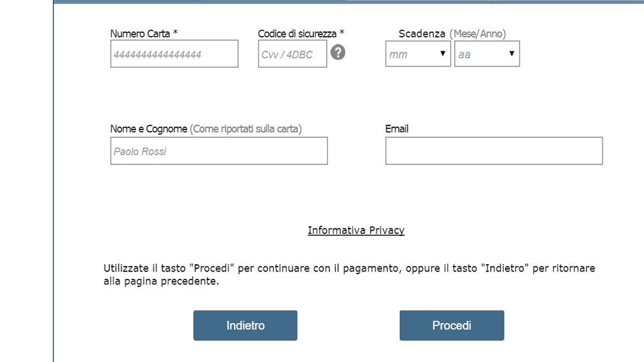
Task: Click the Email field label
Action: click(x=396, y=129)
